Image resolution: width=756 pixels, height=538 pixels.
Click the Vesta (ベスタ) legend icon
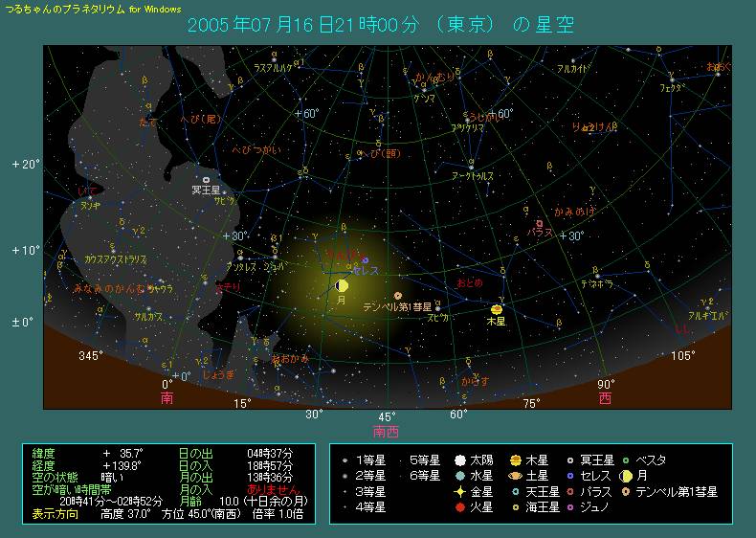[x=627, y=460]
